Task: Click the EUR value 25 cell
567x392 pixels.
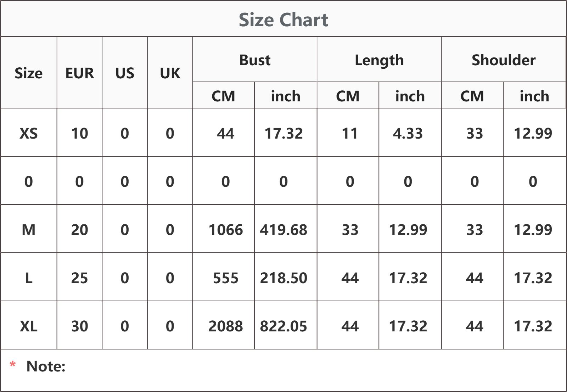Action: coord(79,278)
